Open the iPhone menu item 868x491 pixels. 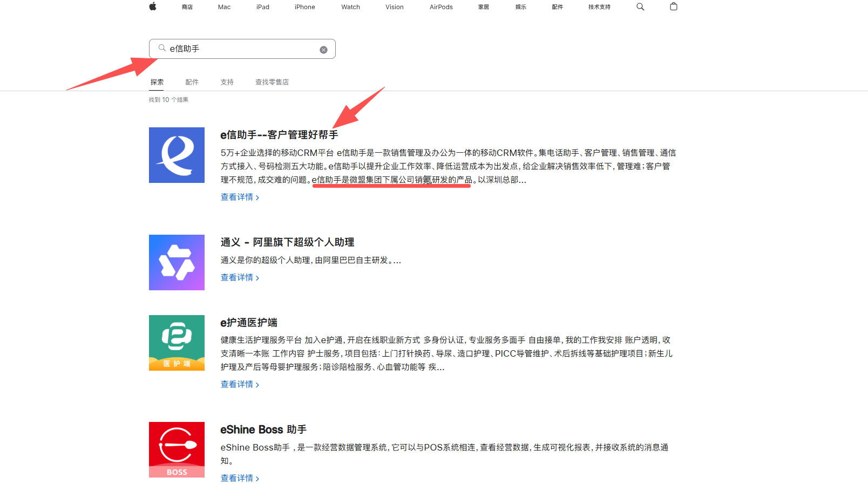[304, 6]
